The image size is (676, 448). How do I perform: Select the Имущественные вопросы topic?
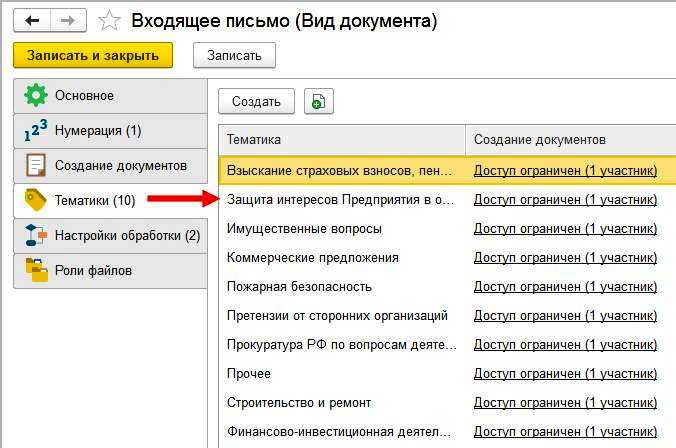[x=304, y=229]
